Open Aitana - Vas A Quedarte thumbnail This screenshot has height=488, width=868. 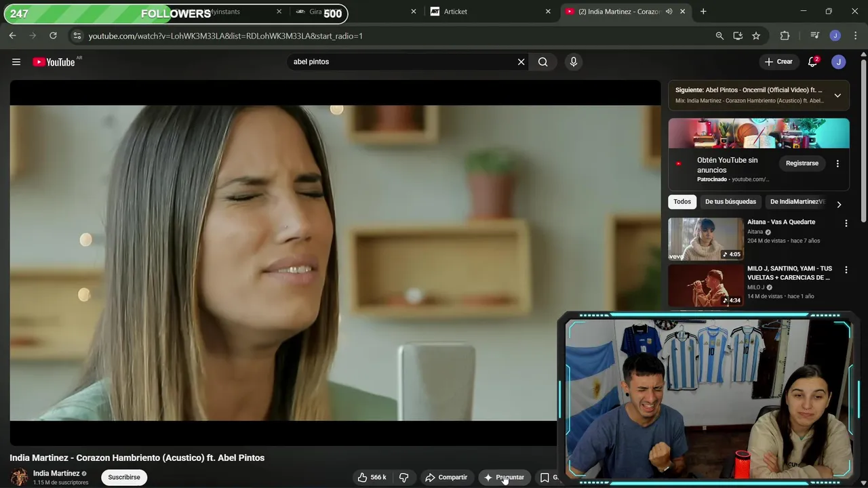click(705, 239)
